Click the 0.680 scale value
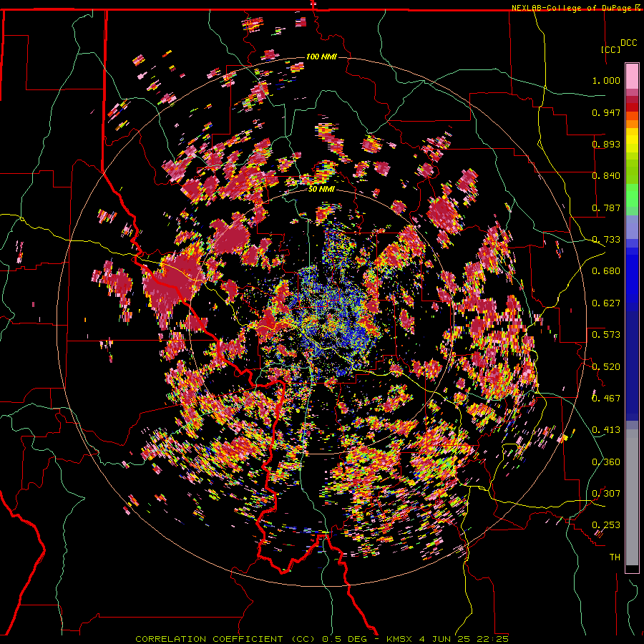The image size is (644, 644). 606,271
